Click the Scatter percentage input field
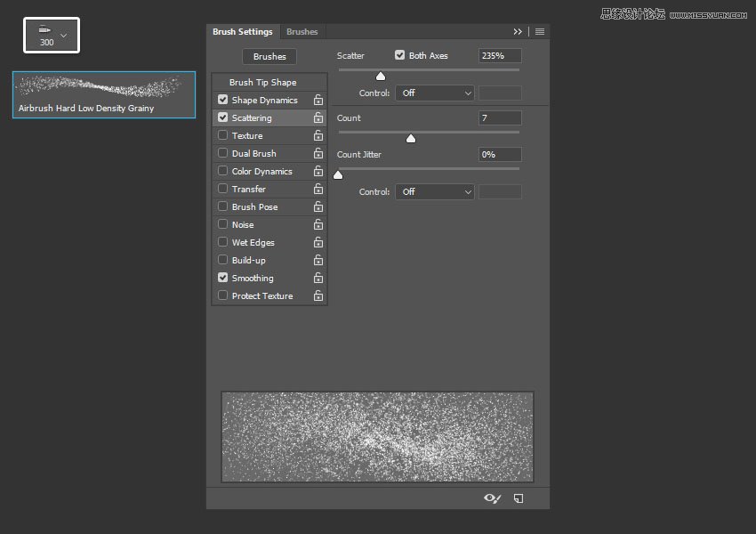 click(x=499, y=56)
